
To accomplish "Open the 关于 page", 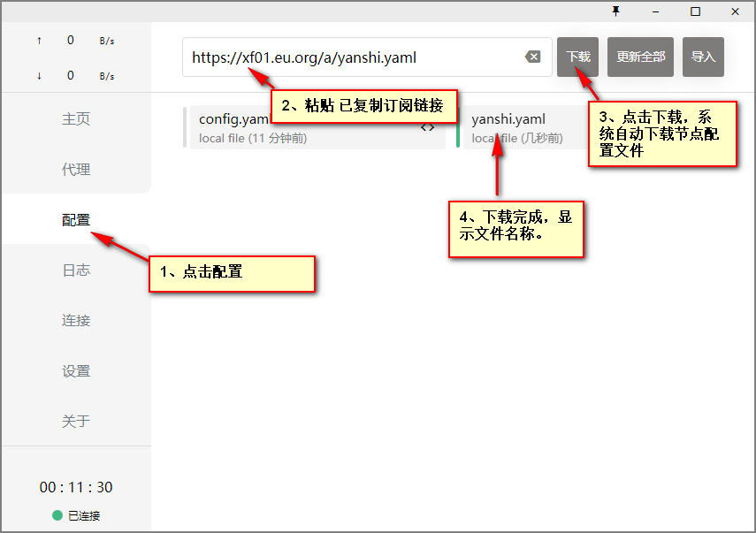I will click(x=76, y=422).
